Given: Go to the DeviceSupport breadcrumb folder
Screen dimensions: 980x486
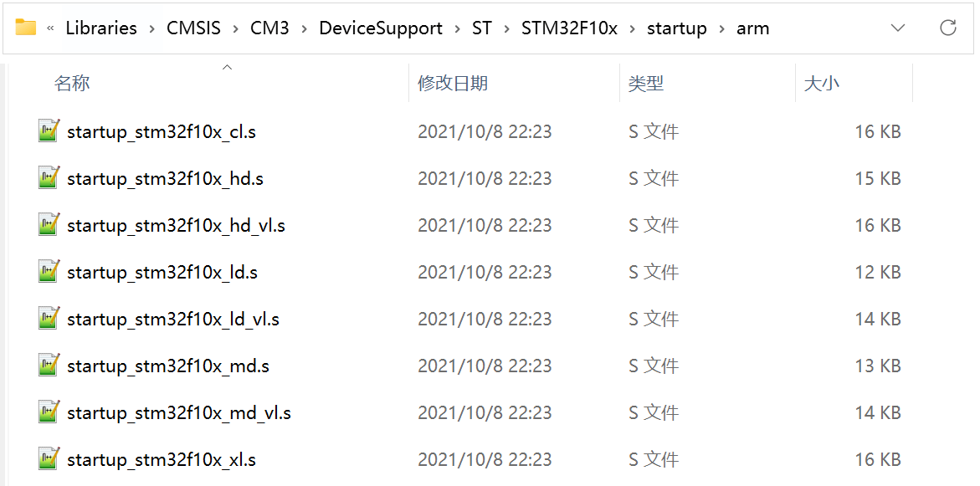Looking at the screenshot, I should click(381, 28).
